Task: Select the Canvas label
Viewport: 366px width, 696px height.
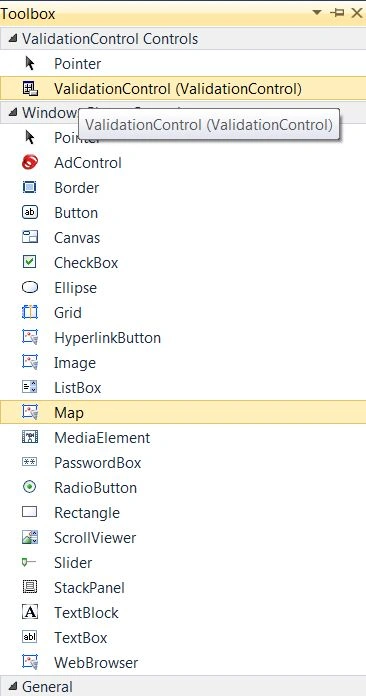Action: 77,237
